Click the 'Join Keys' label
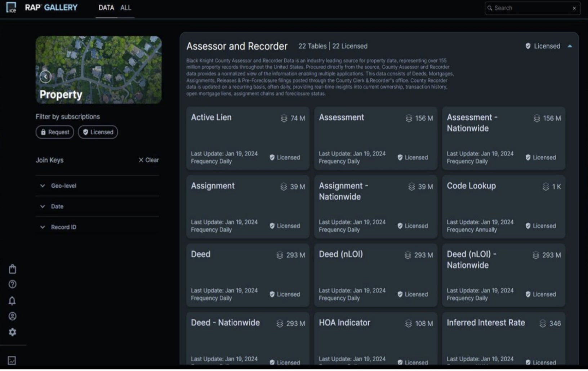This screenshot has width=588, height=371. [49, 160]
